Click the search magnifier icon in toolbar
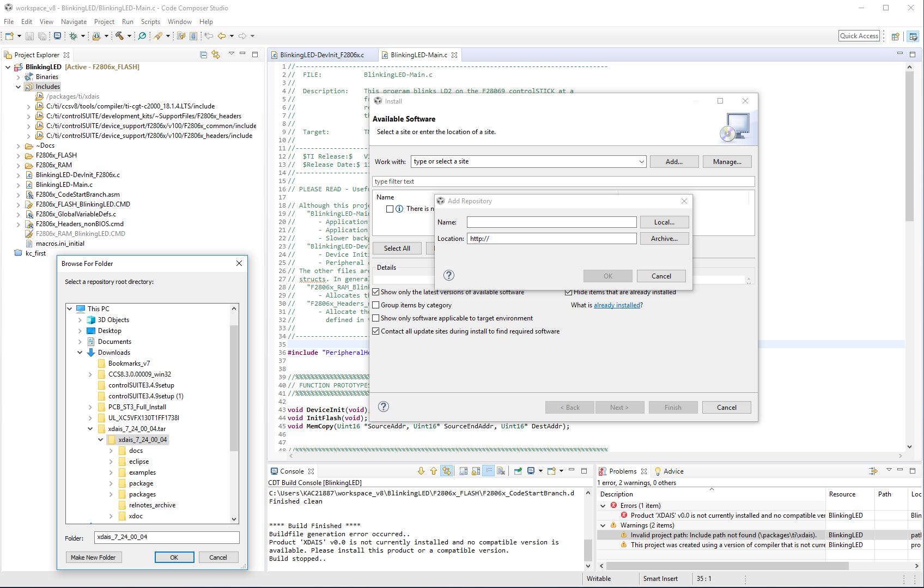Viewport: 924px width, 588px height. pyautogui.click(x=142, y=36)
